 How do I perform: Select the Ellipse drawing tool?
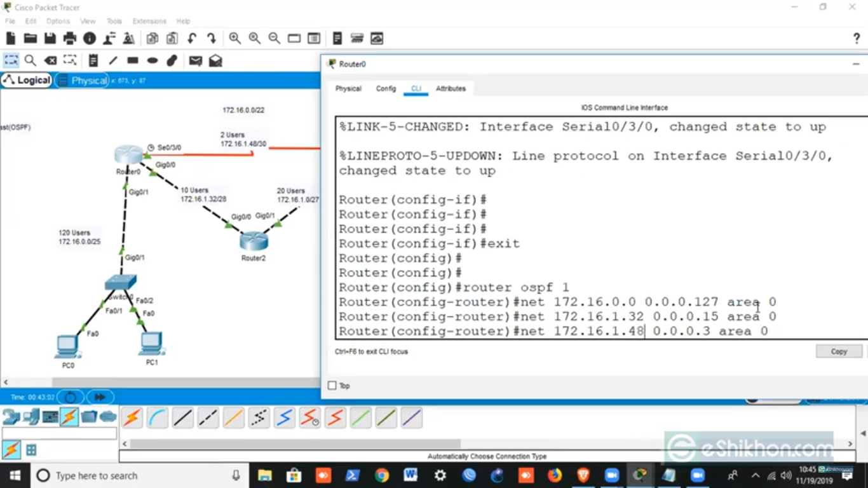click(151, 60)
